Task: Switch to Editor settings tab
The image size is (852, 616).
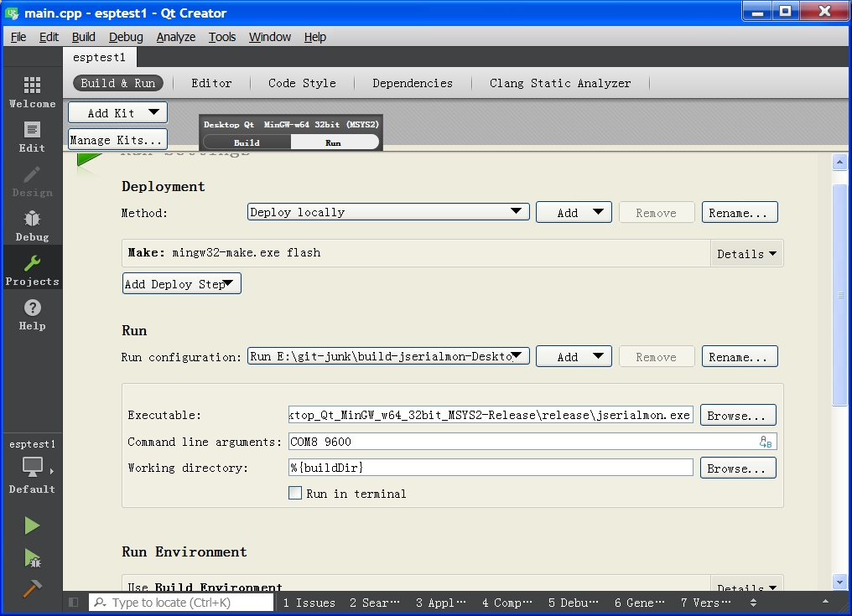Action: 211,83
